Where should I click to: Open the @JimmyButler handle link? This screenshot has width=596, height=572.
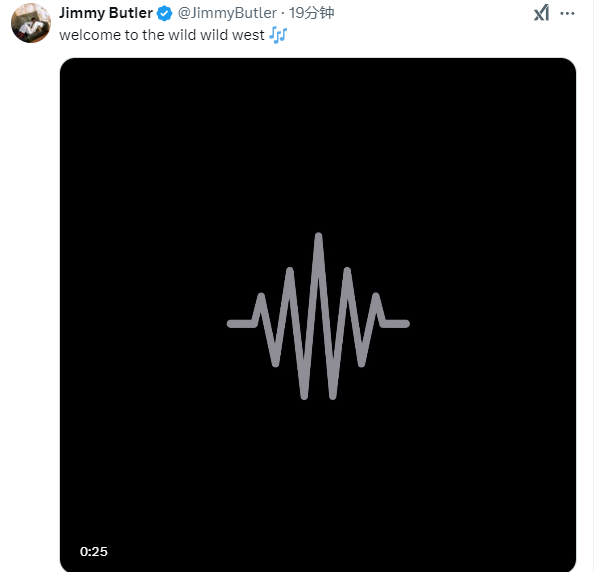pos(227,13)
